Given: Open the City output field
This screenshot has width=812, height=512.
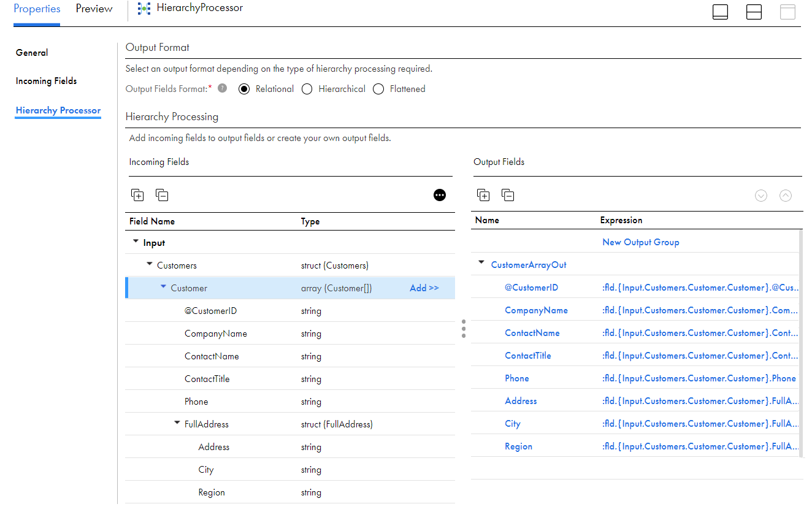Looking at the screenshot, I should coord(513,424).
